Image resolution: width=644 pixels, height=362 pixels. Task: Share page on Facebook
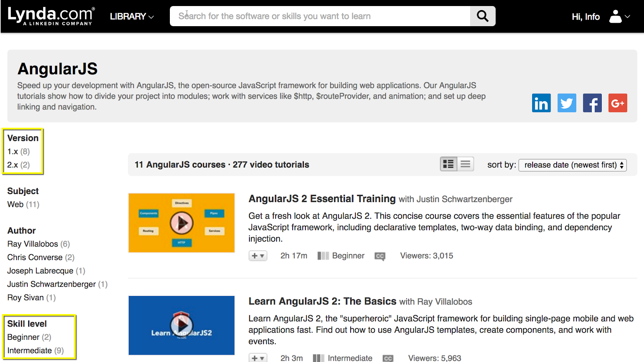592,103
